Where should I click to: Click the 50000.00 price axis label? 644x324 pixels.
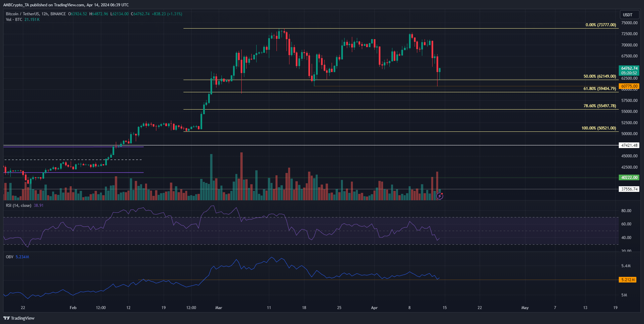(629, 134)
